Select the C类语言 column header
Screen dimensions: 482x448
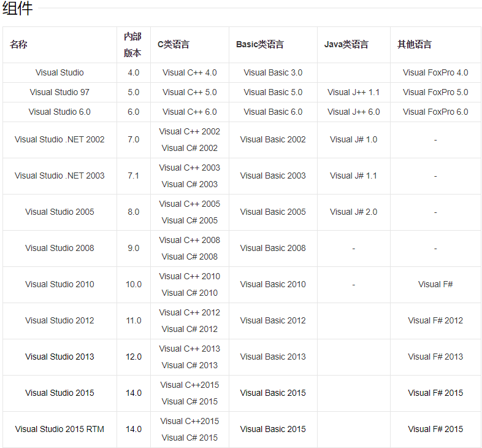tap(174, 44)
